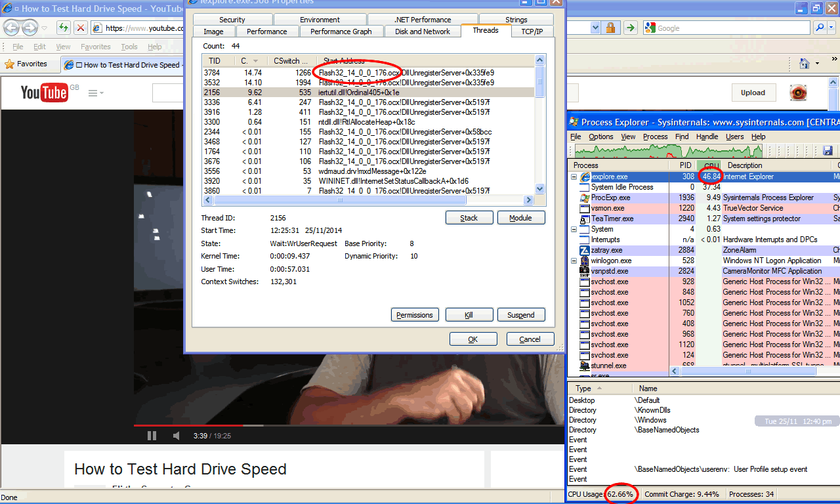Open the address bar dropdown arrow
This screenshot has height=504, width=840.
[x=595, y=28]
